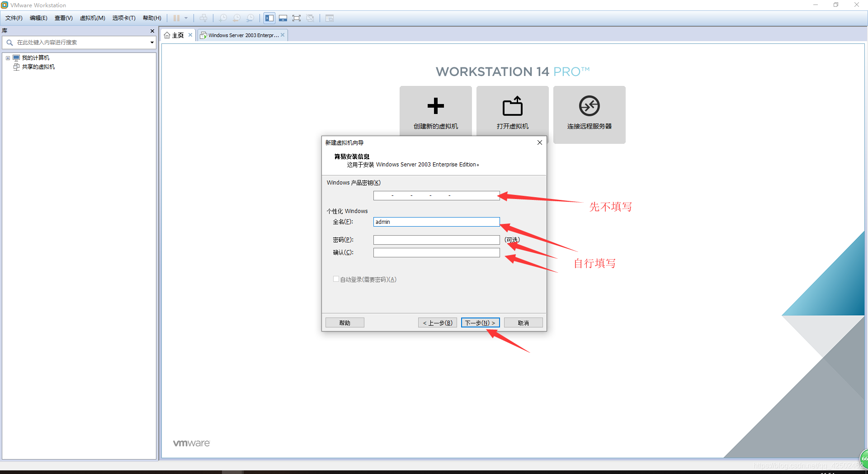The width and height of the screenshot is (868, 474).
Task: Close the 库 library panel
Action: point(152,31)
